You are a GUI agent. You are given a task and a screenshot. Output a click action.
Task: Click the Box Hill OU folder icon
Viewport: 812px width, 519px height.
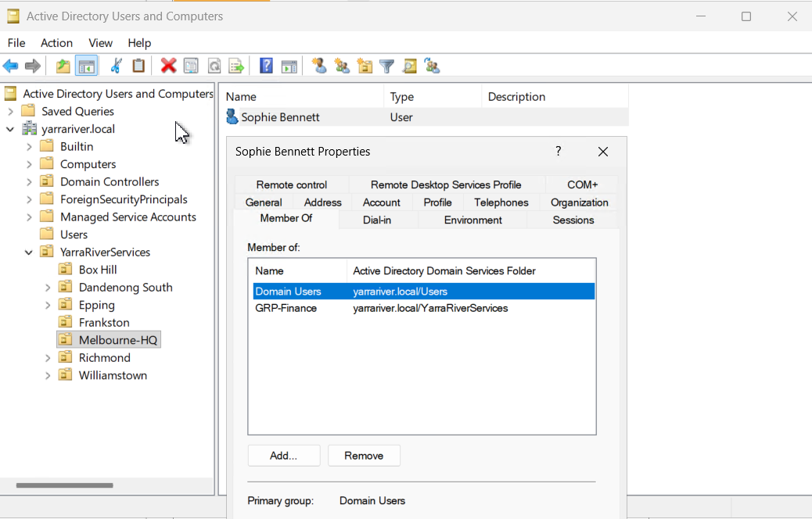coord(66,270)
